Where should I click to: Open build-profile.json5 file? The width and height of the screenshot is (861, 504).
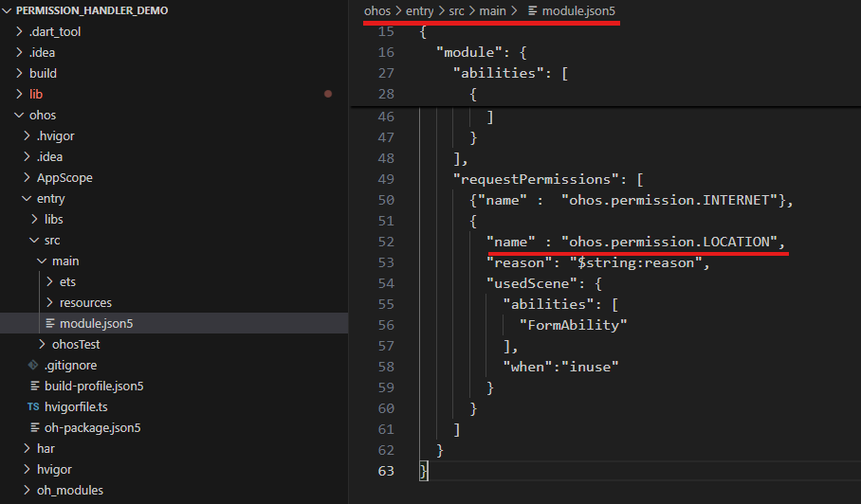94,387
